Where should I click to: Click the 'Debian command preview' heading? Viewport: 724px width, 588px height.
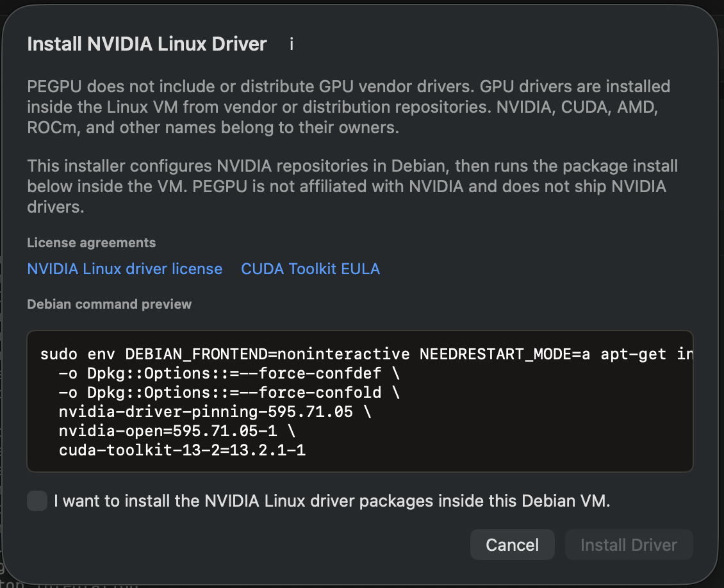click(x=109, y=304)
